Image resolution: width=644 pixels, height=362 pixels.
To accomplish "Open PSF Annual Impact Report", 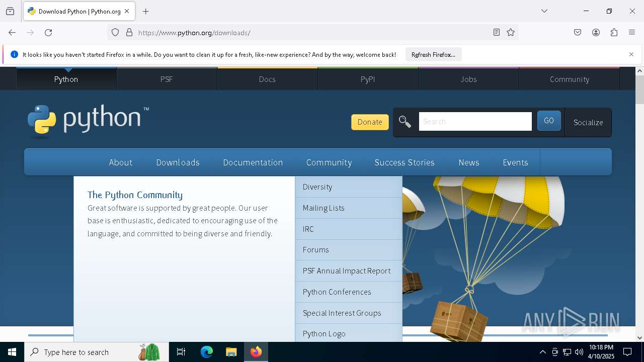I will point(349,270).
